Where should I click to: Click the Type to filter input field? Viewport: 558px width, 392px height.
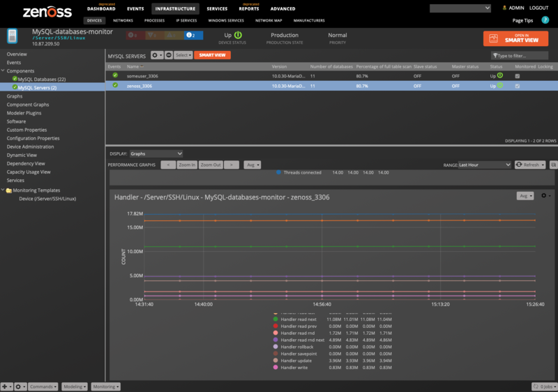pos(520,56)
